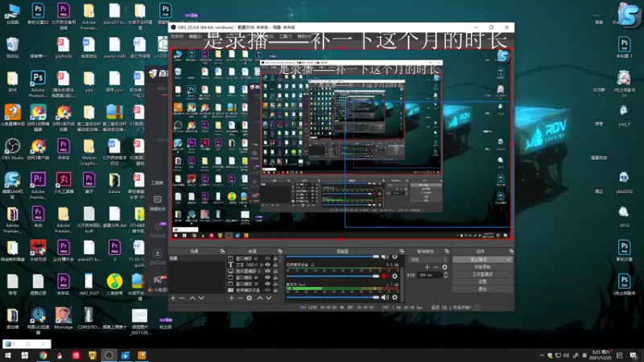
Task: Undock the 控件 panel with its popout icon
Action: (x=511, y=251)
